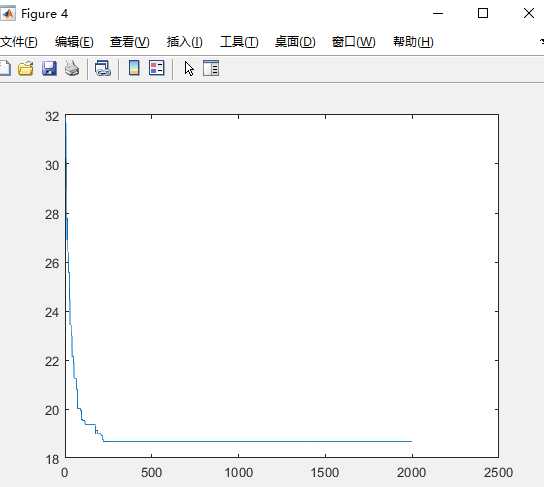The image size is (544, 487).
Task: Click the y-axis tick label 24
Action: [52, 313]
